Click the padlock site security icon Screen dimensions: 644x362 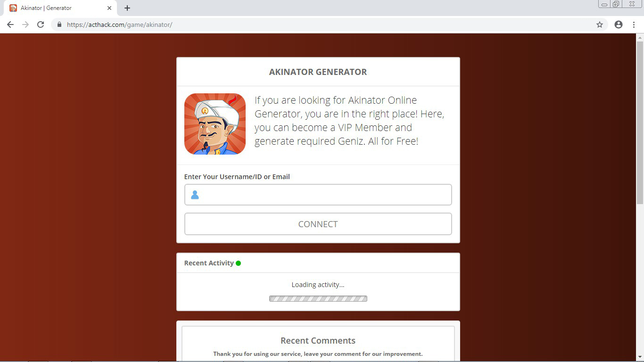59,25
